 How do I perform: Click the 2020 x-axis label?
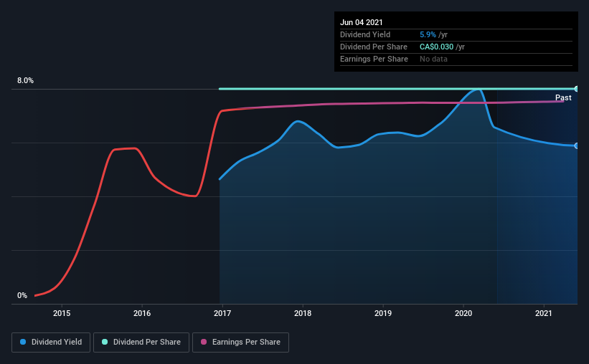click(463, 313)
